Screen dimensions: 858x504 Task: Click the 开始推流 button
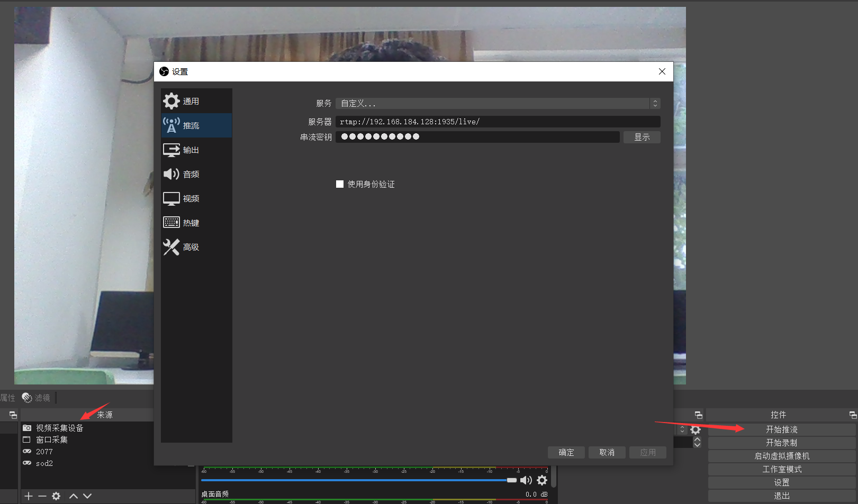coord(782,429)
